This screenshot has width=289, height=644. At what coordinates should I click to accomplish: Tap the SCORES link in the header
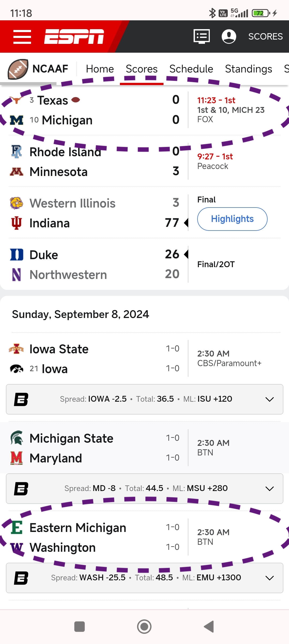[265, 36]
